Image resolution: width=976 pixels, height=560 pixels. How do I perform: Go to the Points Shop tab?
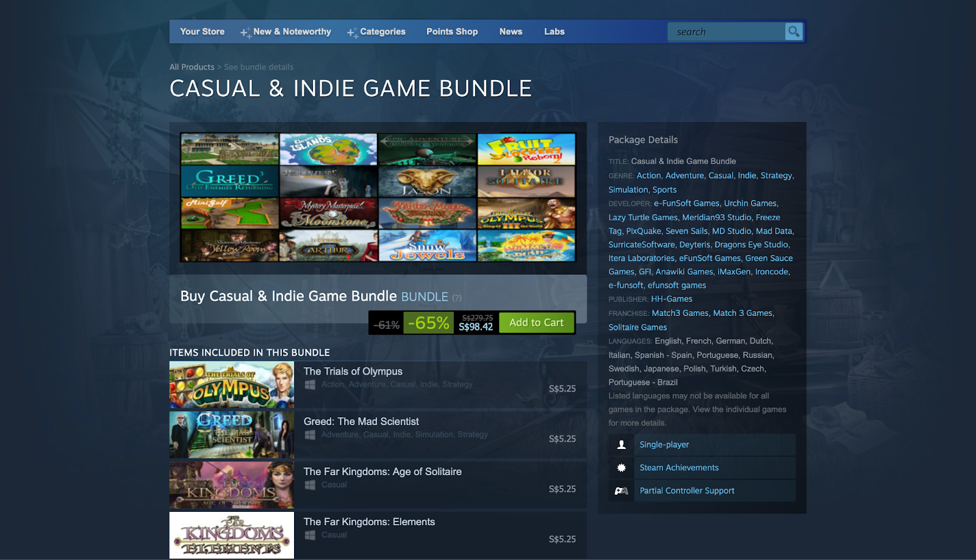(x=452, y=32)
